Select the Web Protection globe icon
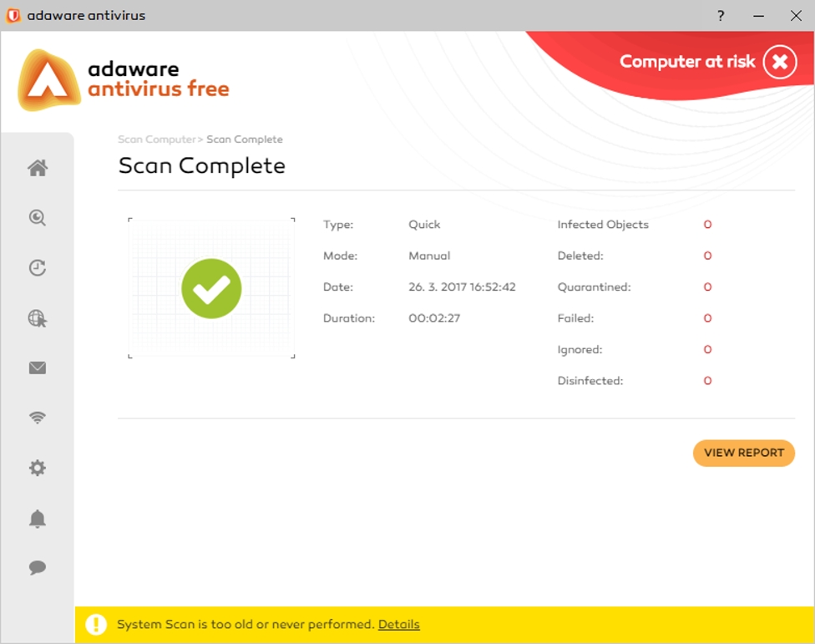815x644 pixels. [38, 318]
